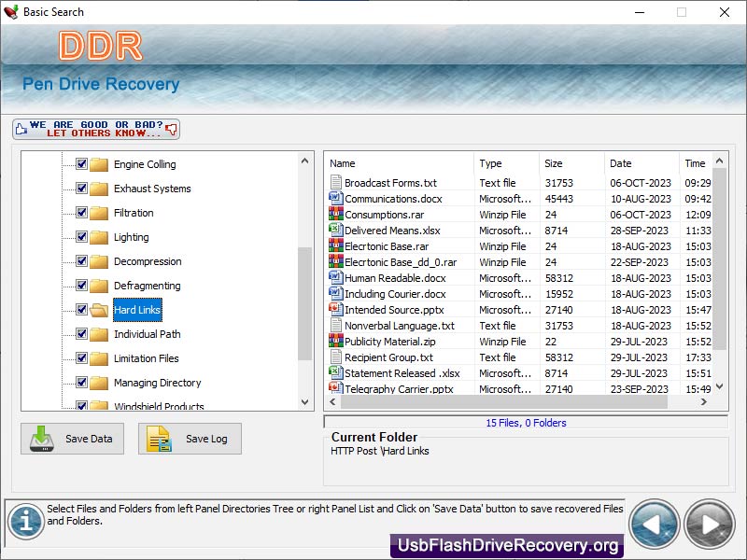Sort file list by Date column
This screenshot has width=747, height=560.
coord(641,163)
